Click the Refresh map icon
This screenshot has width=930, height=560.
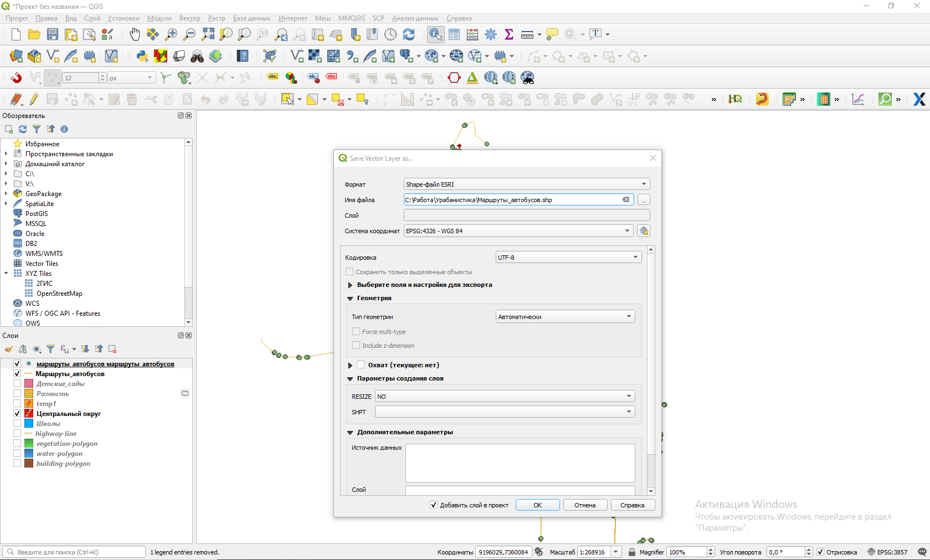409,34
